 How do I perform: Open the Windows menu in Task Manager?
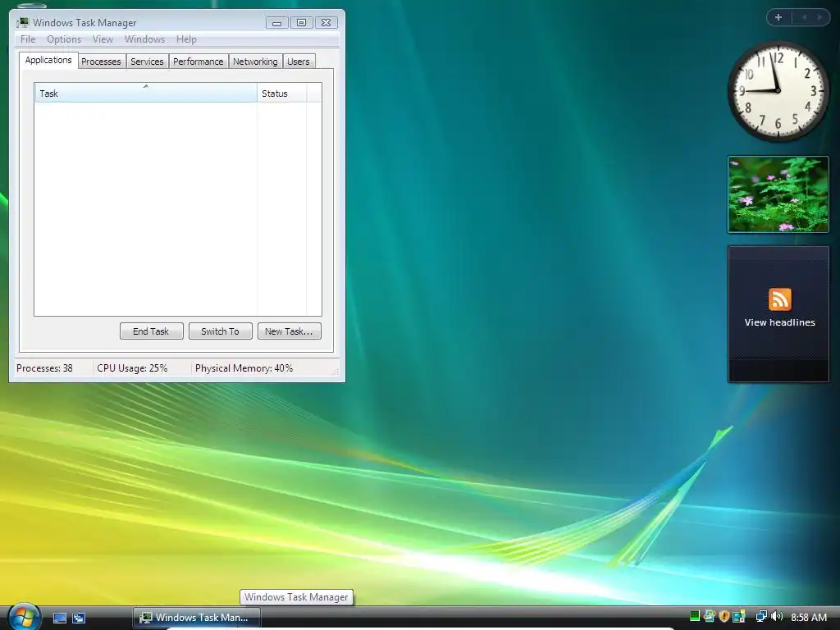(x=144, y=39)
